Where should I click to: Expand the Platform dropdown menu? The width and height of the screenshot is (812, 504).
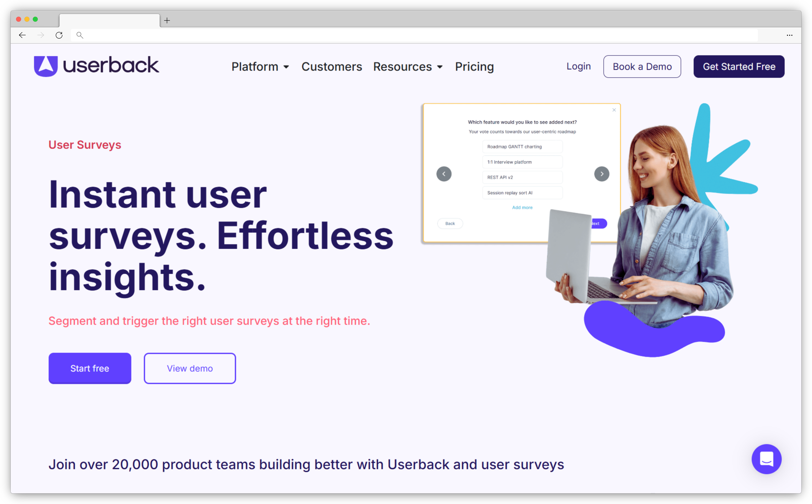pyautogui.click(x=260, y=66)
